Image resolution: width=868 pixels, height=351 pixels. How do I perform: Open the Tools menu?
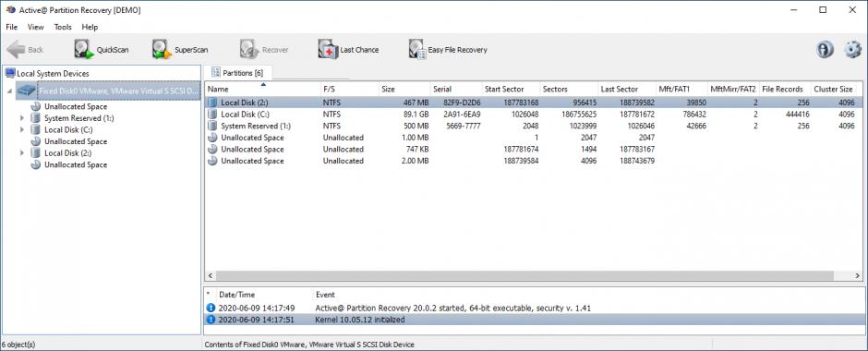tap(63, 27)
